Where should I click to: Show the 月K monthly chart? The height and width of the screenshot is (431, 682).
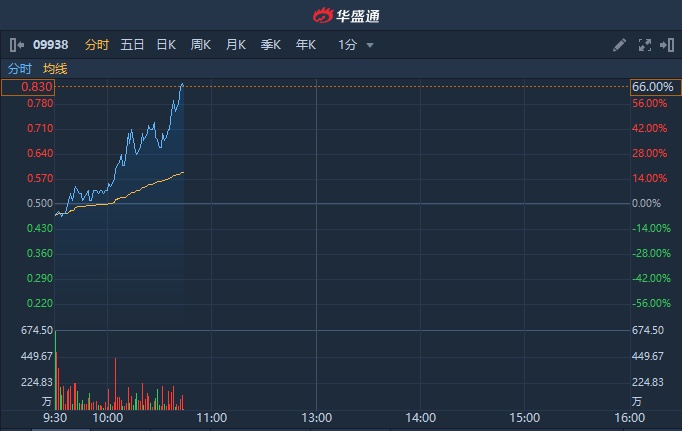pos(236,45)
